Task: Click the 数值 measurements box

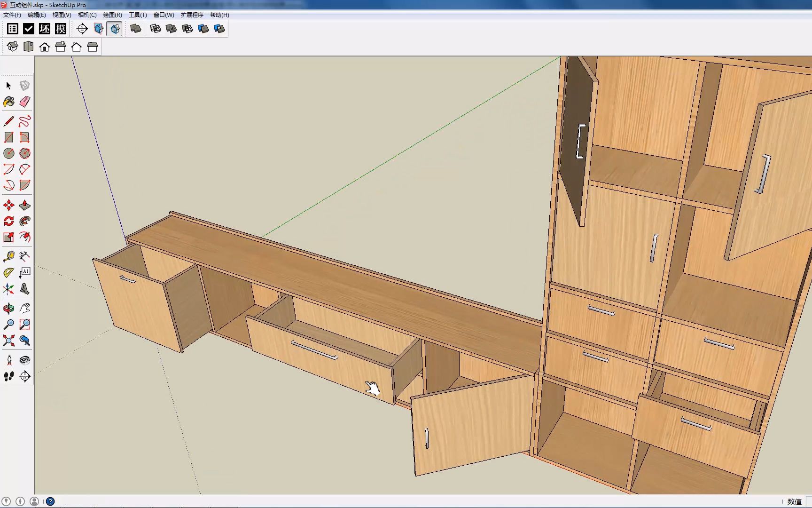Action: click(794, 501)
